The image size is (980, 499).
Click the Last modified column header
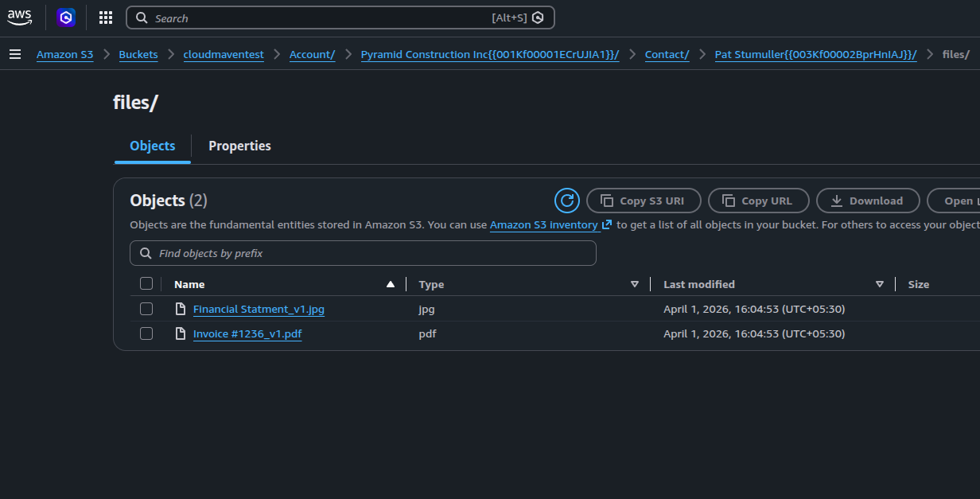(699, 284)
